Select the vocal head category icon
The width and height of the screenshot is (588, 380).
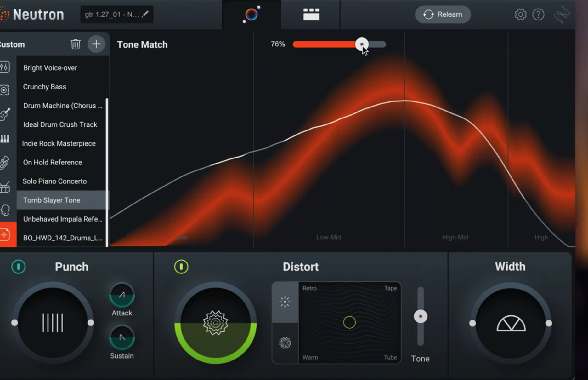(5, 210)
